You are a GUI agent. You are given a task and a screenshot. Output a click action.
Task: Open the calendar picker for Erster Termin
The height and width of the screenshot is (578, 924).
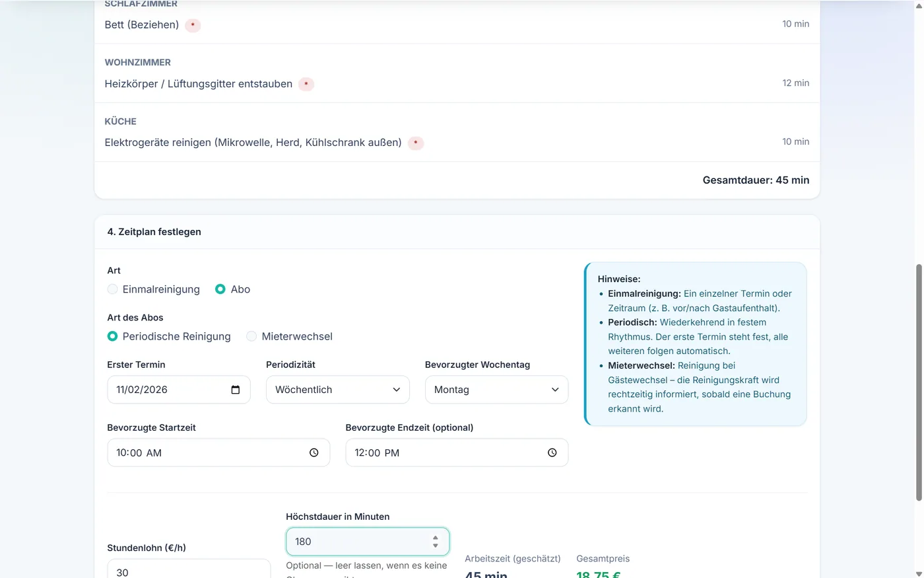(x=236, y=390)
